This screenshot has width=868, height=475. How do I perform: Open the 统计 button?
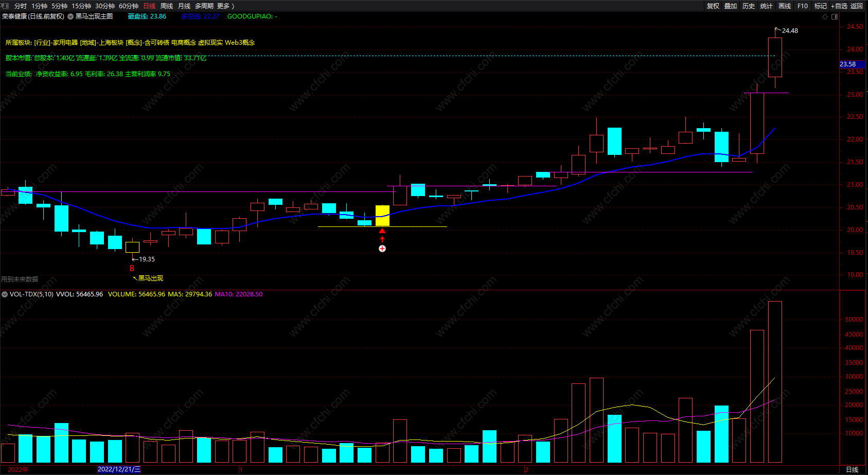click(x=767, y=6)
